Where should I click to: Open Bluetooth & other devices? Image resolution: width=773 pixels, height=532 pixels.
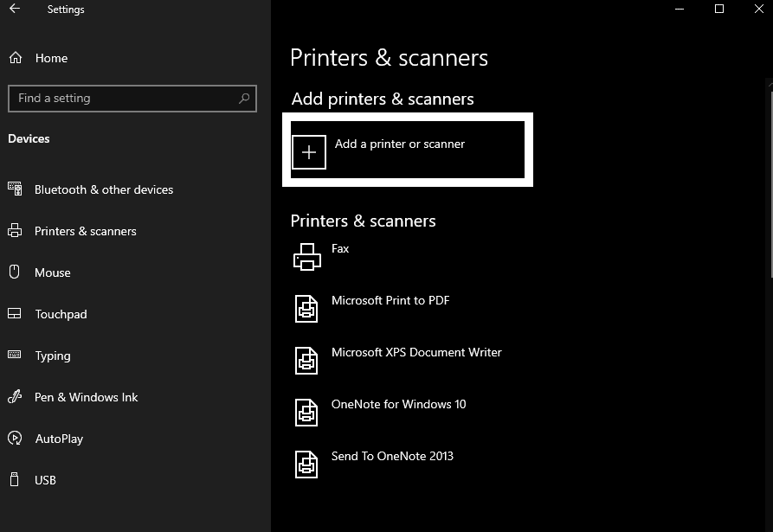pyautogui.click(x=104, y=189)
